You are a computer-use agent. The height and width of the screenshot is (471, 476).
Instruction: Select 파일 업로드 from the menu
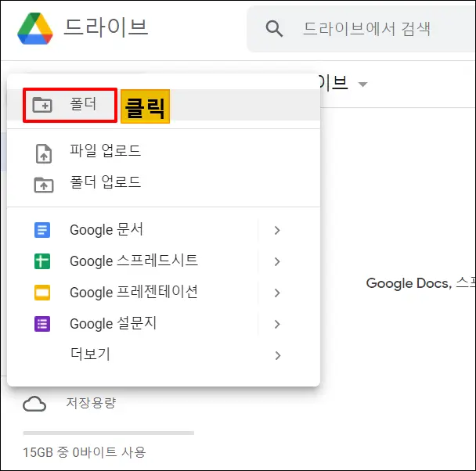(x=105, y=151)
